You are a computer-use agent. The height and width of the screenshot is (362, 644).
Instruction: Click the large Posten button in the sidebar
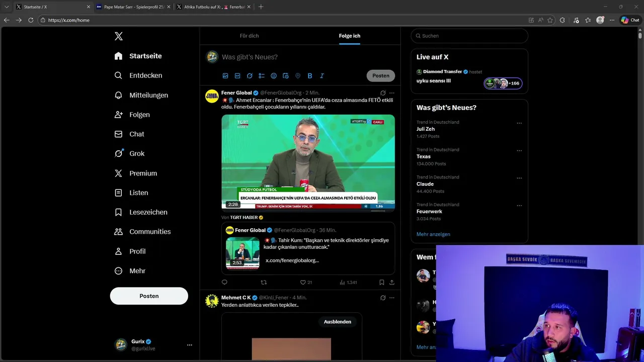pyautogui.click(x=149, y=296)
